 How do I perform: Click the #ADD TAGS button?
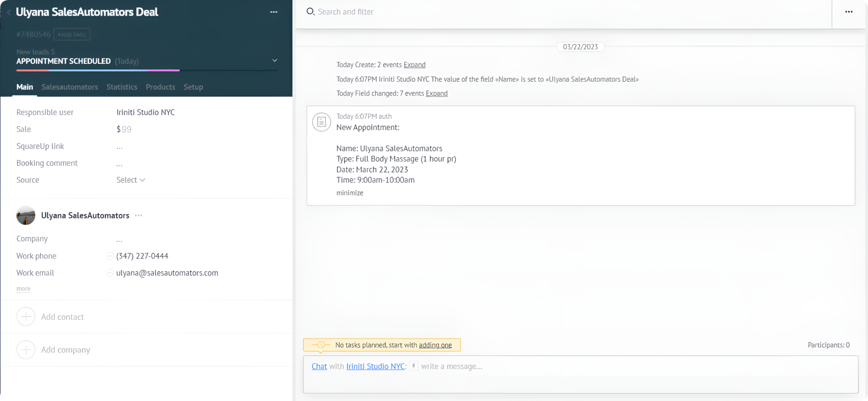tap(72, 35)
